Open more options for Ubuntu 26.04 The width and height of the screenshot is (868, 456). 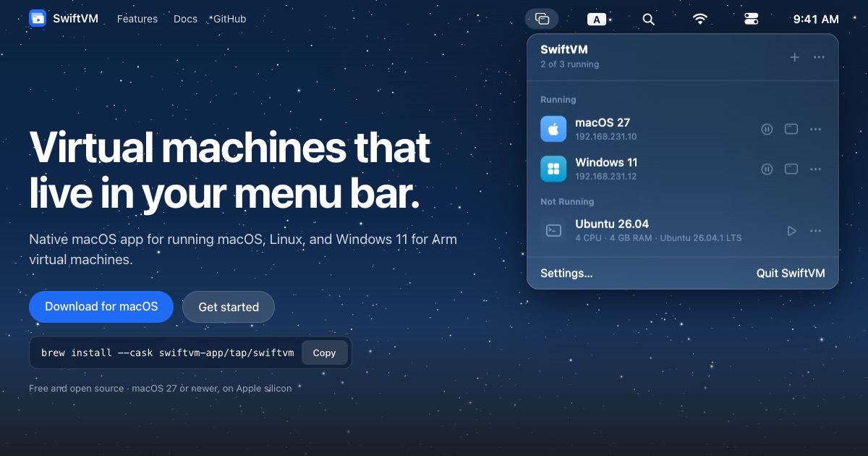(816, 231)
